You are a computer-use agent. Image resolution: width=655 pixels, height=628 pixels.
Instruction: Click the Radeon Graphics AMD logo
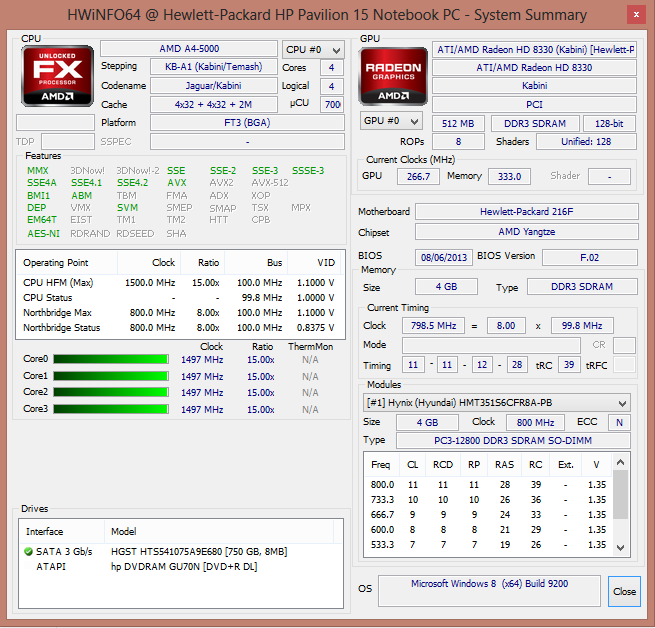coord(393,76)
